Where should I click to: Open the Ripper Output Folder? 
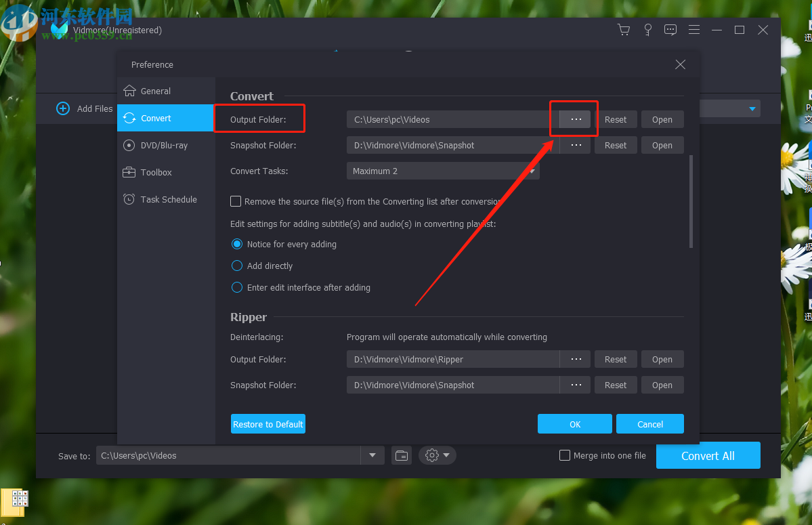(x=662, y=359)
